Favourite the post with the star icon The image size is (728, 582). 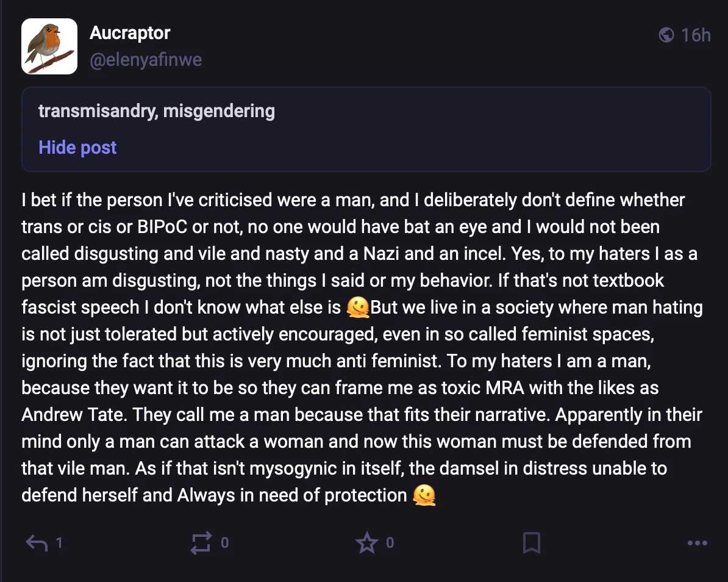[366, 542]
